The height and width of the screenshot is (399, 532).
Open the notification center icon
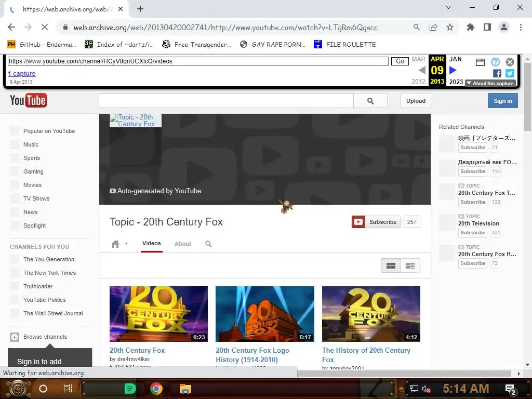pos(511,389)
